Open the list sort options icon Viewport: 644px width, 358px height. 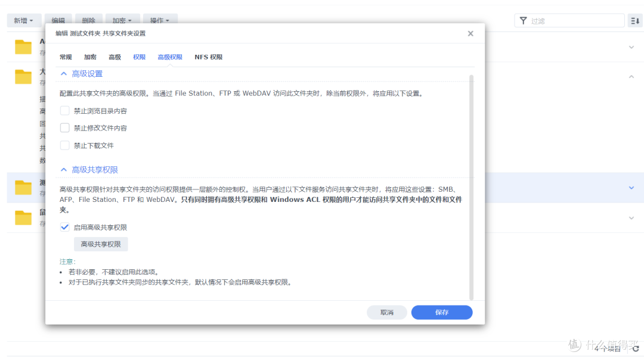click(635, 20)
